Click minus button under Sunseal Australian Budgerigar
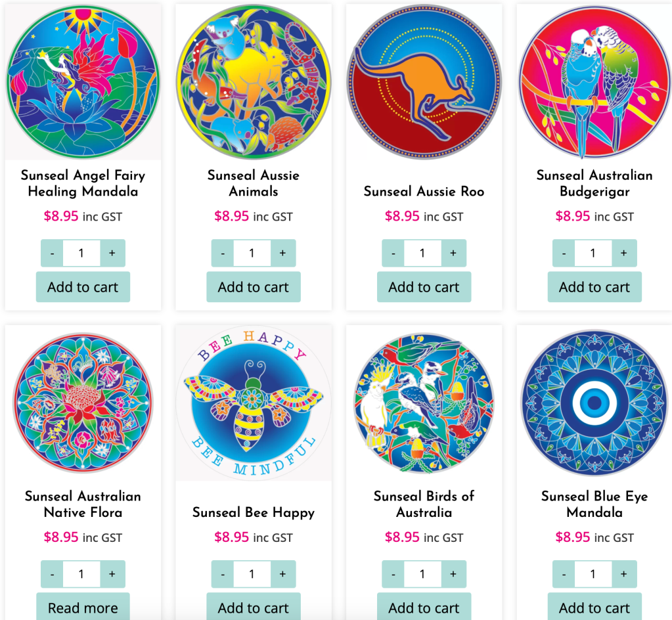 [x=564, y=254]
